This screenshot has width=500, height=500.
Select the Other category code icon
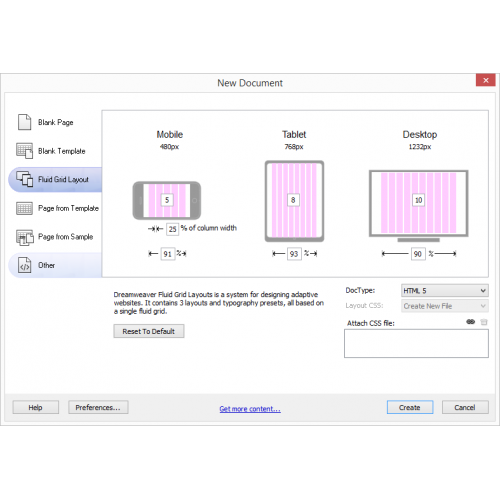pos(25,265)
